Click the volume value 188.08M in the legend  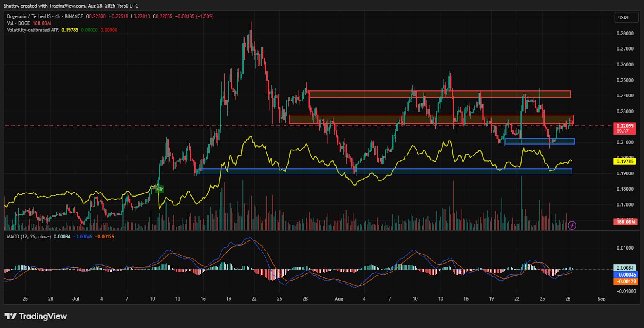click(42, 23)
